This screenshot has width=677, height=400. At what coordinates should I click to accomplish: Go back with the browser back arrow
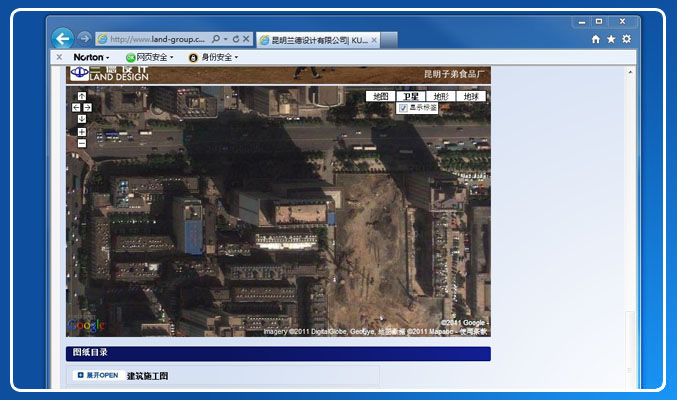(63, 39)
